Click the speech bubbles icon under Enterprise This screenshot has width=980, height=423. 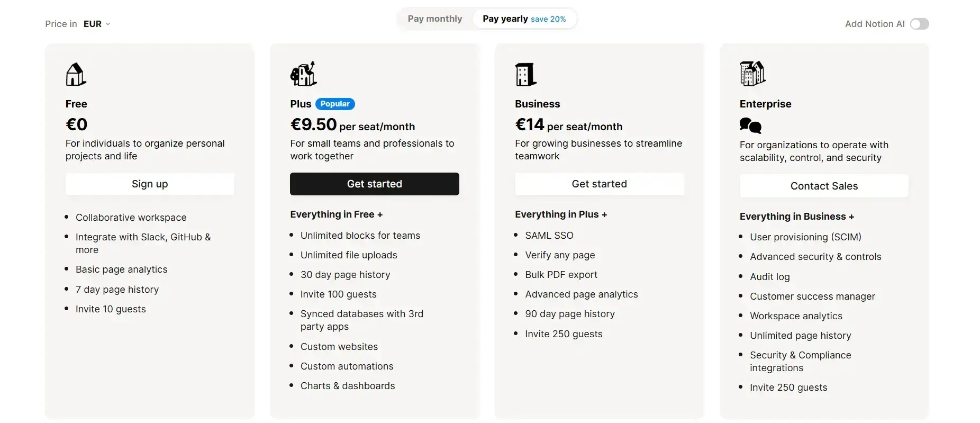tap(749, 126)
